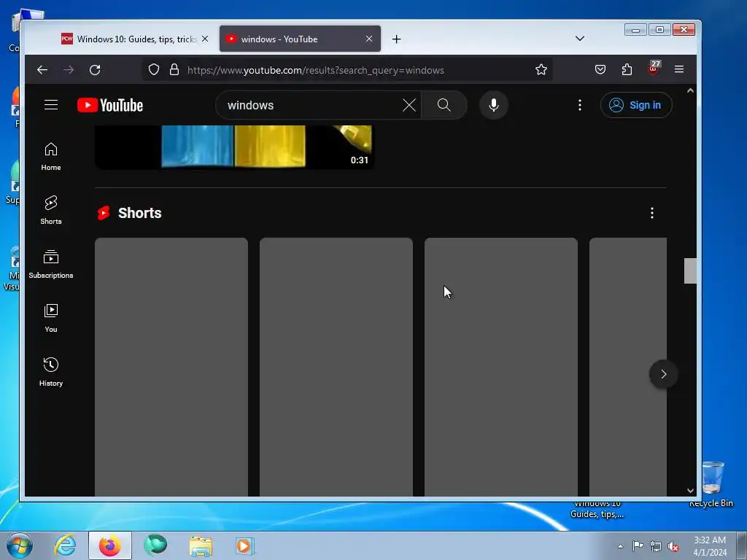Screen dimensions: 747x560
Task: Open the first Shorts placeholder card
Action: (x=171, y=367)
